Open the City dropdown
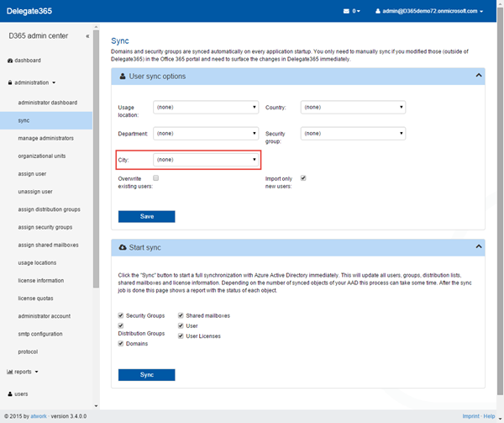The image size is (504, 423). point(207,159)
